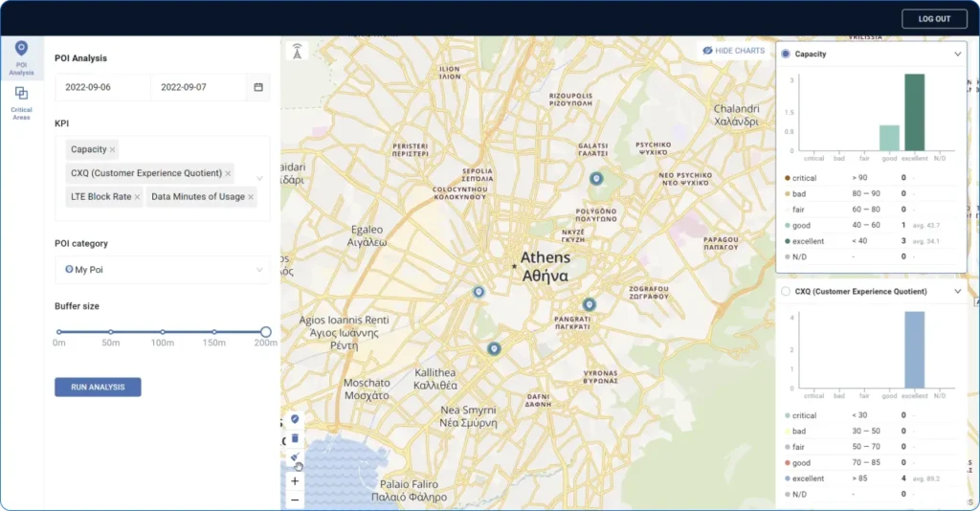
Task: Open the calendar date picker icon
Action: point(257,87)
